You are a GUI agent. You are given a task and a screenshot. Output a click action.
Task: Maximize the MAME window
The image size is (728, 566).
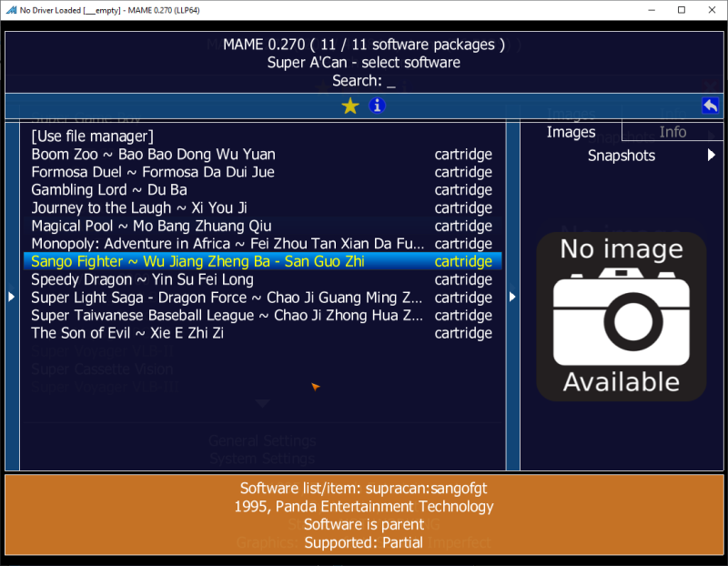pos(681,10)
